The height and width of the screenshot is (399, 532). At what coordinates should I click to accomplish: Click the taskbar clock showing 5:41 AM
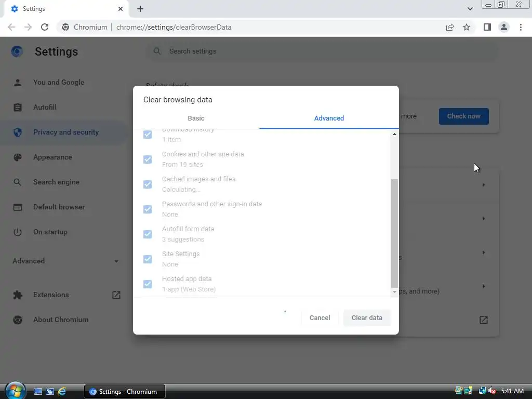512,391
